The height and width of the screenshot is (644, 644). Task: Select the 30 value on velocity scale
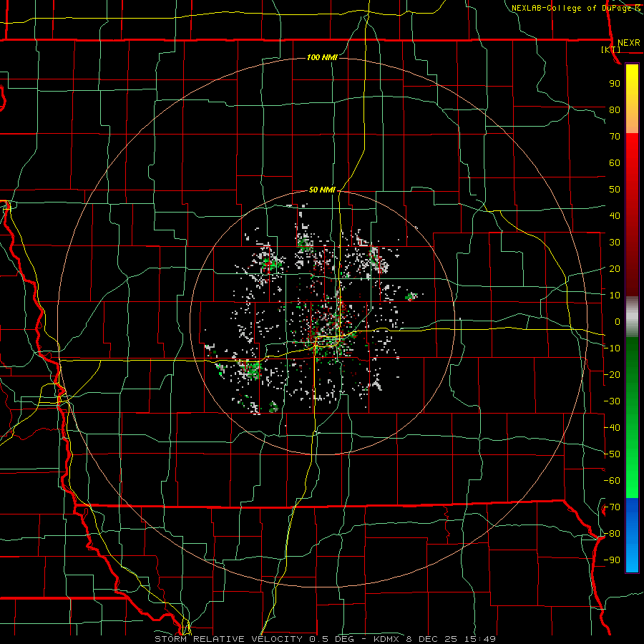[615, 243]
